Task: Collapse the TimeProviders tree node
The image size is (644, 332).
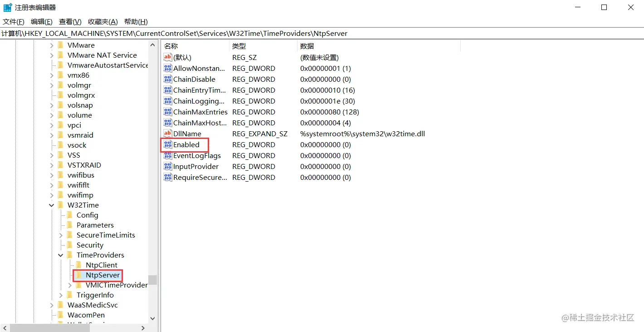Action: (x=60, y=255)
